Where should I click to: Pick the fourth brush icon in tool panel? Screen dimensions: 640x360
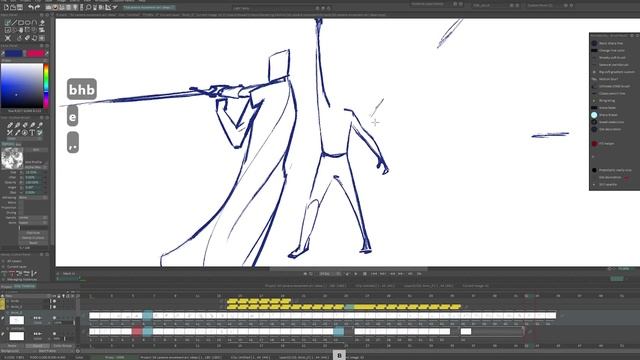(x=32, y=125)
